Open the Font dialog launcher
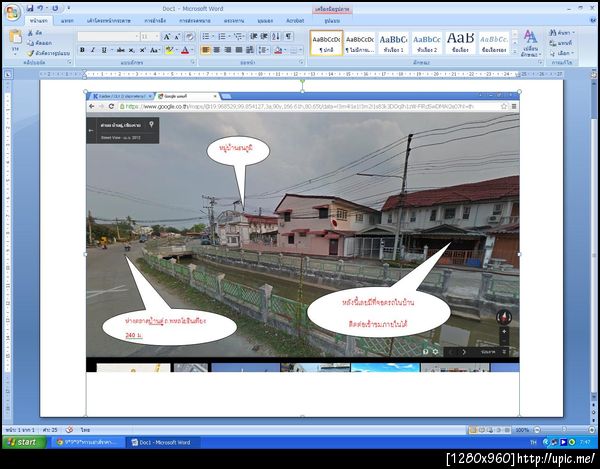600x469 pixels. point(193,62)
